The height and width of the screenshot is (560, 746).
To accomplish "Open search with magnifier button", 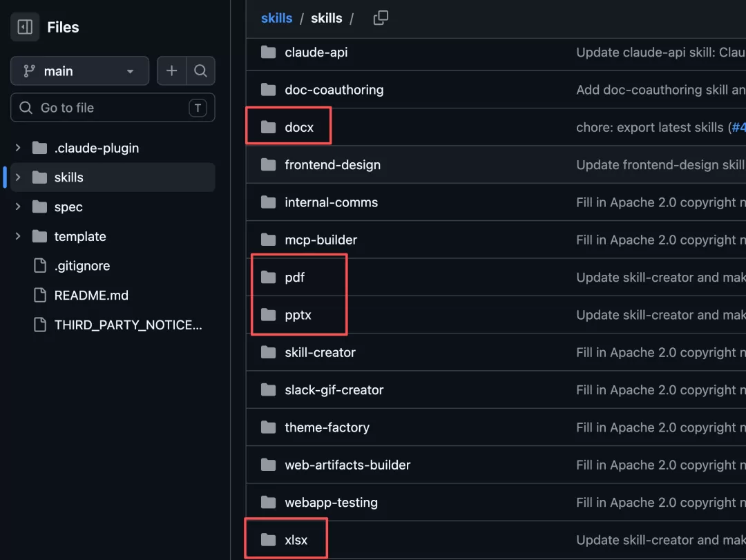I will pos(201,71).
